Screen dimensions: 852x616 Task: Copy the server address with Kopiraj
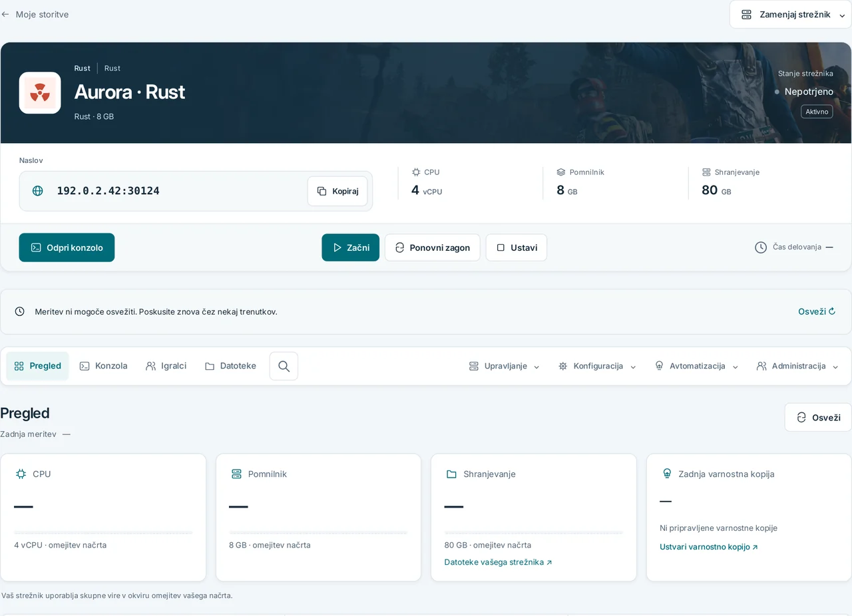[337, 191]
